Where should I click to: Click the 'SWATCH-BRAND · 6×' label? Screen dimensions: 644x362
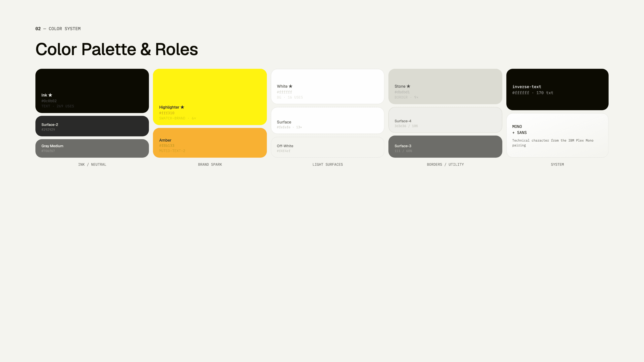178,118
